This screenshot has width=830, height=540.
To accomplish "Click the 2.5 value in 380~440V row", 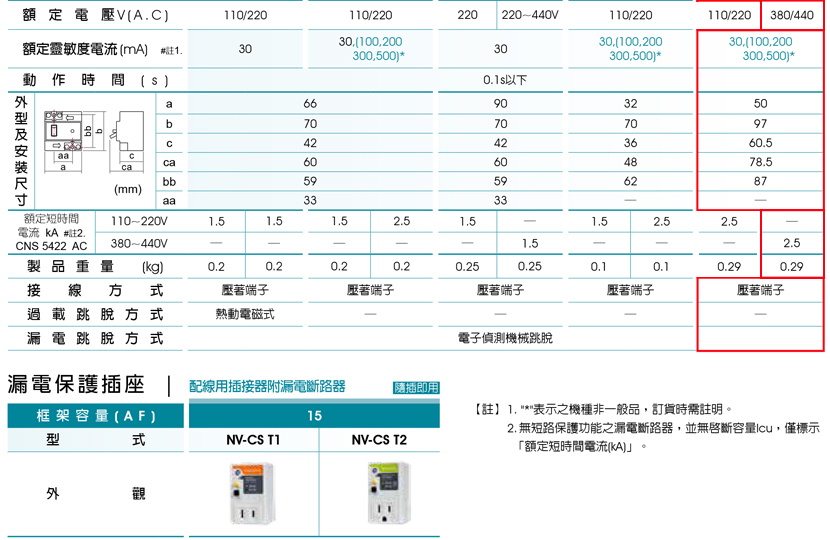I will [792, 243].
